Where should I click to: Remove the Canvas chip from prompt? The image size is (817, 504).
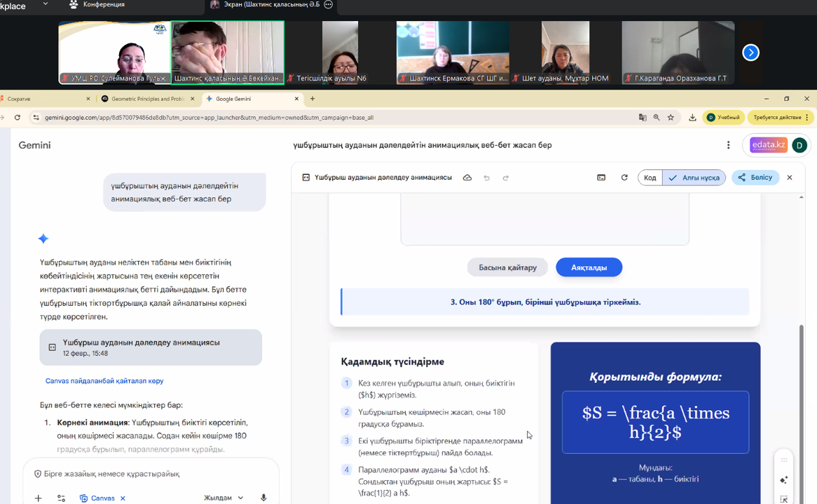(x=123, y=498)
